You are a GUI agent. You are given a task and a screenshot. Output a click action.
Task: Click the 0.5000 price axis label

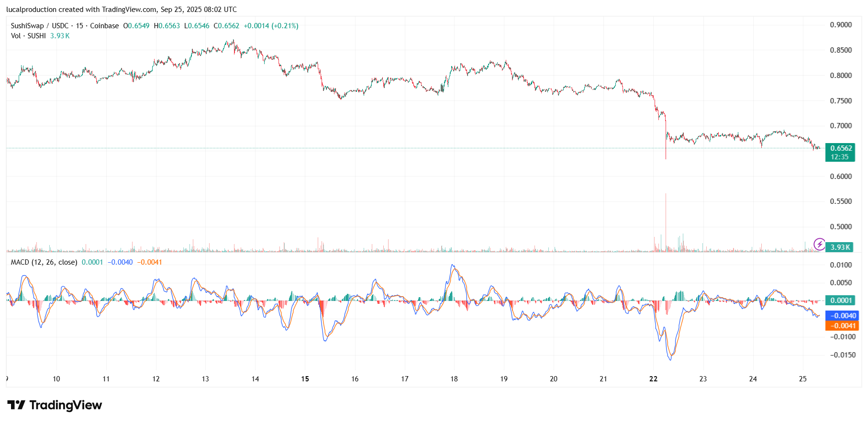841,227
